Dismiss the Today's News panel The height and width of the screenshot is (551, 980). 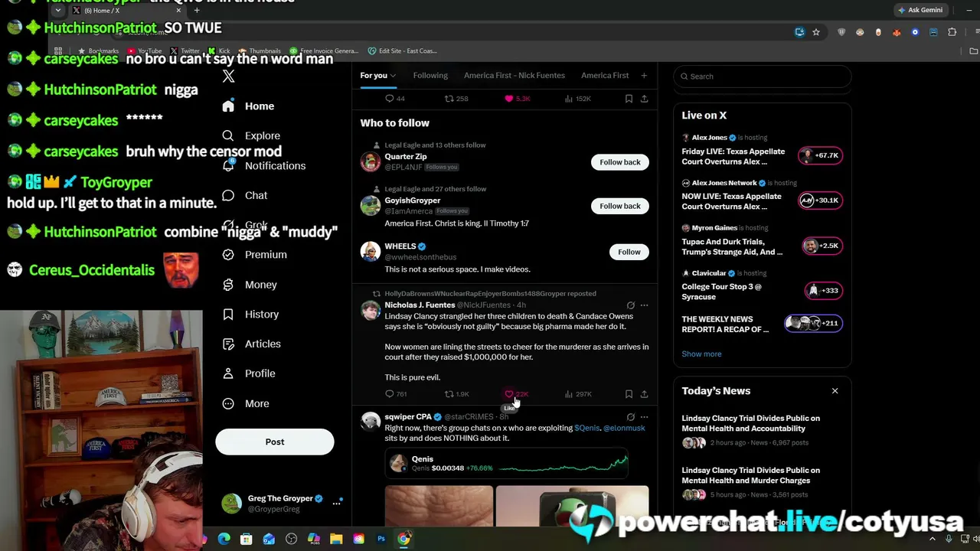tap(835, 391)
